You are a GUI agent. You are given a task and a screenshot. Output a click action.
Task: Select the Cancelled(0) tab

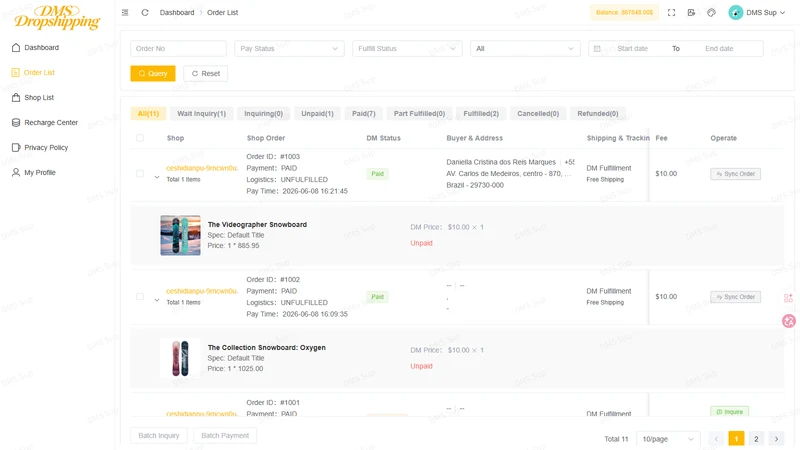click(x=538, y=113)
